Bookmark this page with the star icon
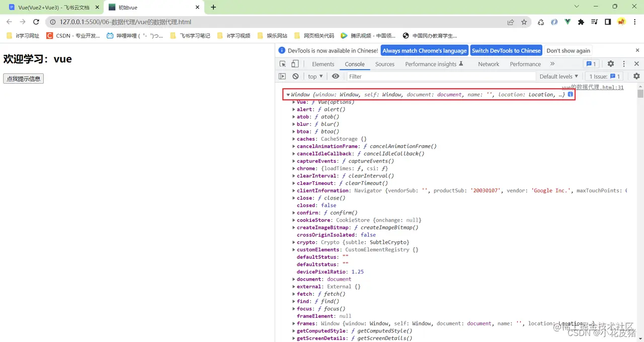This screenshot has width=644, height=342. (524, 22)
